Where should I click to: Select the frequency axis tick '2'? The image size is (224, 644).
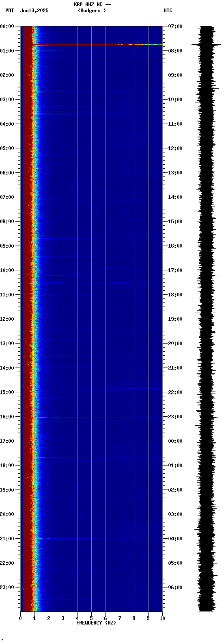tap(49, 618)
